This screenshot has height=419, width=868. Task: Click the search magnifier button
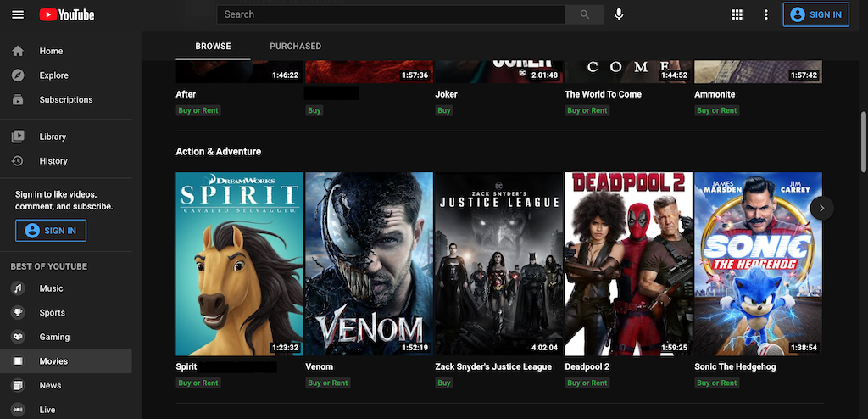(585, 14)
